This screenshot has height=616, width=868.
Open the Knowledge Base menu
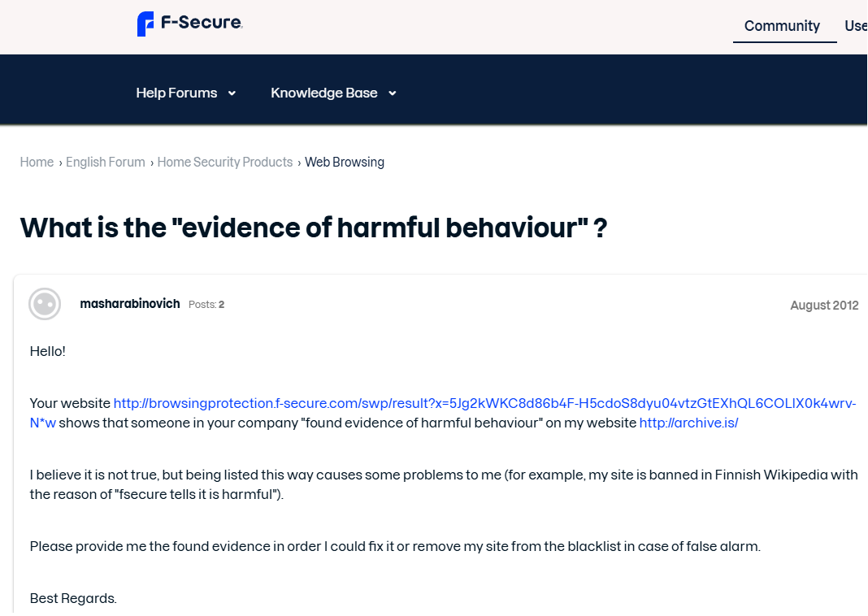[323, 93]
